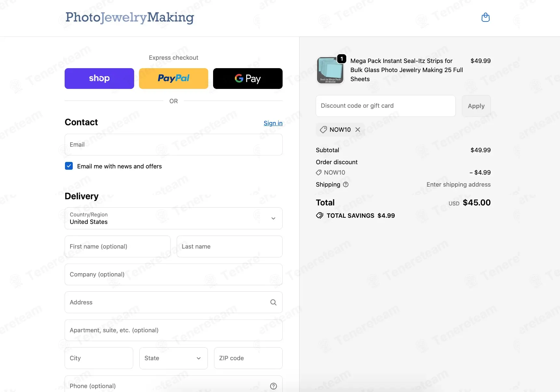
Task: Select the ZIP code field
Action: pos(248,358)
